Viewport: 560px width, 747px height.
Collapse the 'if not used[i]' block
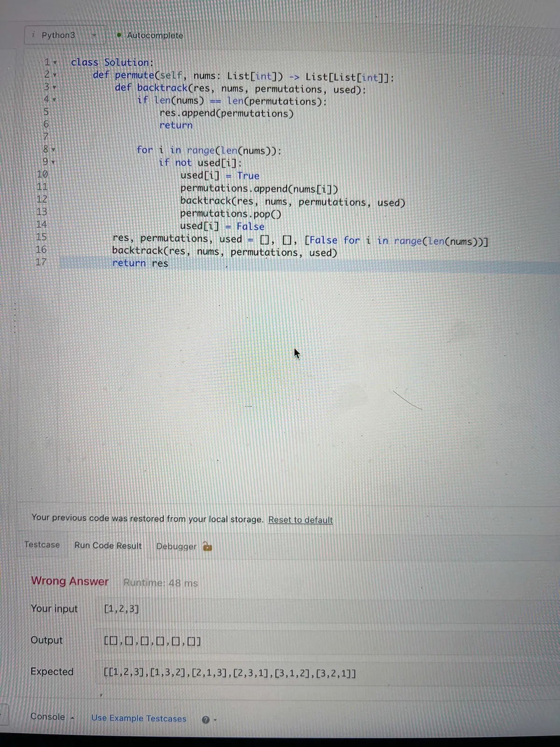coord(53,162)
